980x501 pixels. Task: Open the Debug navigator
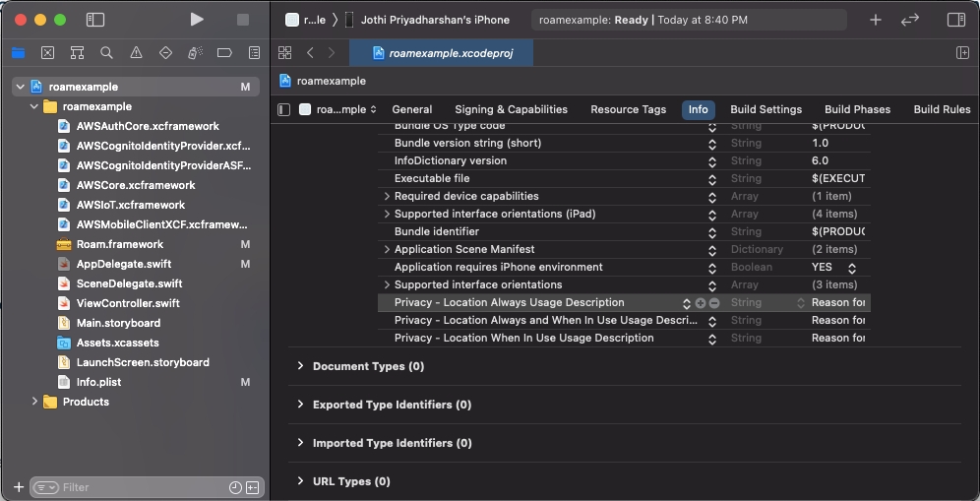pyautogui.click(x=195, y=53)
